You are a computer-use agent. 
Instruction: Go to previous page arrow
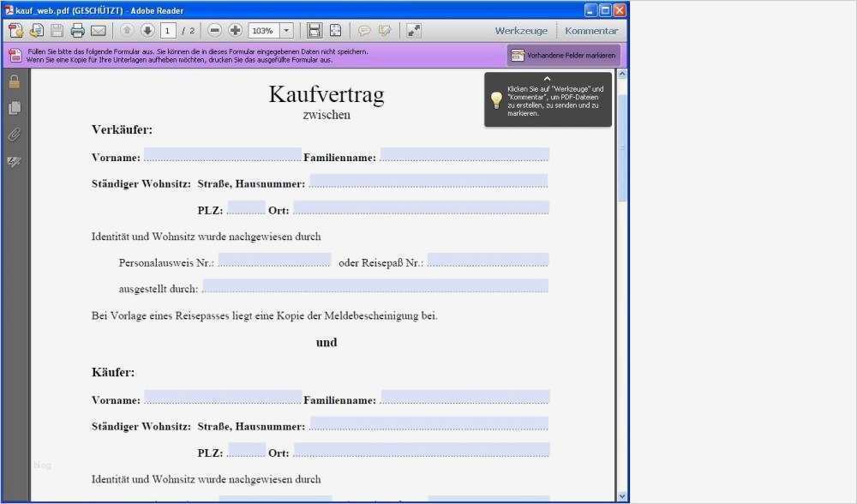click(127, 31)
